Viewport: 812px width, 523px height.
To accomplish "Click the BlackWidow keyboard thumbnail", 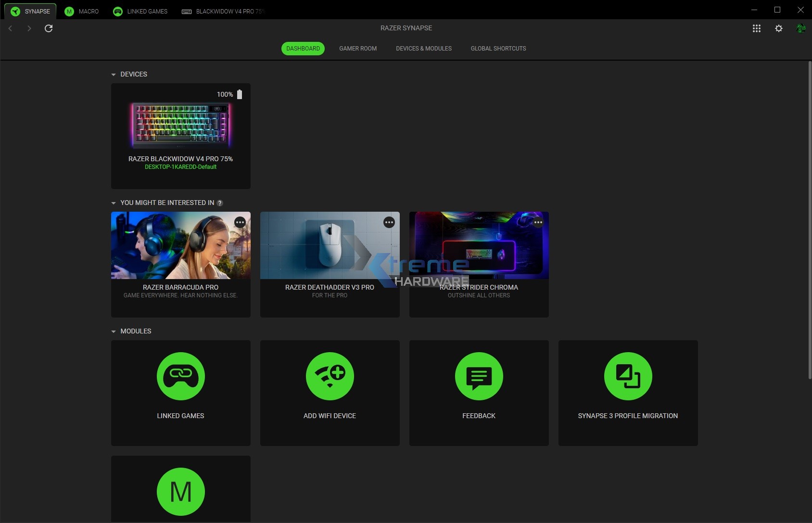I will click(180, 124).
